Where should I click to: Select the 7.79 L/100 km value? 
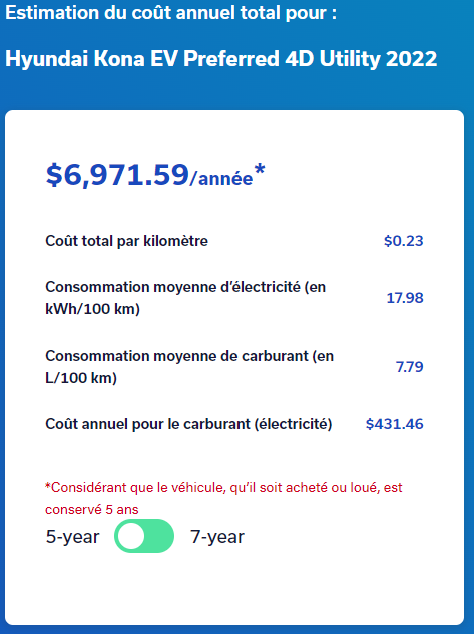point(409,367)
